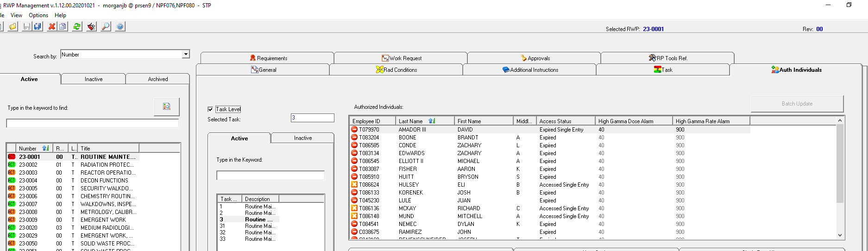Click scroll up arrow of individuals list
Screen dimensions: 868x251
pyautogui.click(x=840, y=120)
